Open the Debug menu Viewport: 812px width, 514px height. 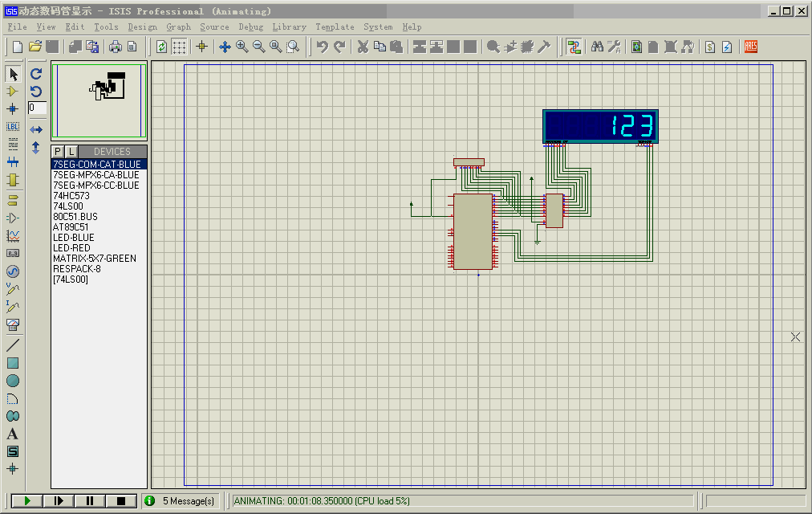[250, 27]
